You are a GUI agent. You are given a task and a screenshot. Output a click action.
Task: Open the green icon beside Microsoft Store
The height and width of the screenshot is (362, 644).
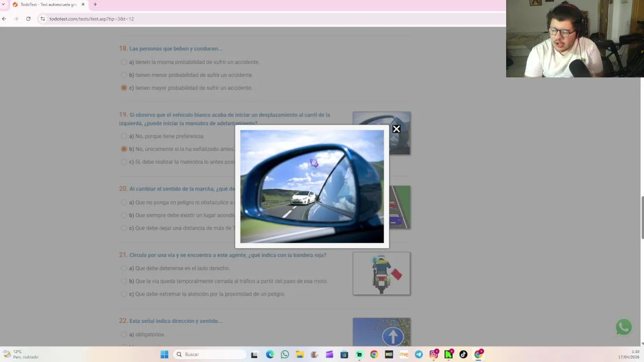359,354
